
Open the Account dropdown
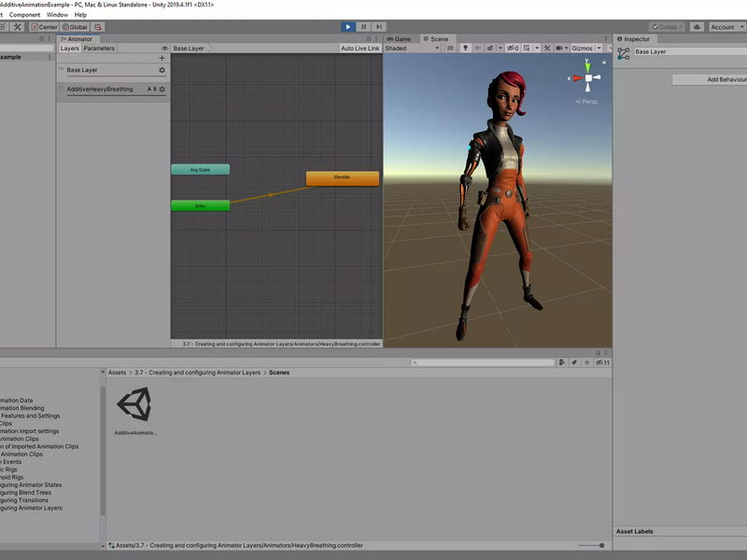[x=727, y=27]
